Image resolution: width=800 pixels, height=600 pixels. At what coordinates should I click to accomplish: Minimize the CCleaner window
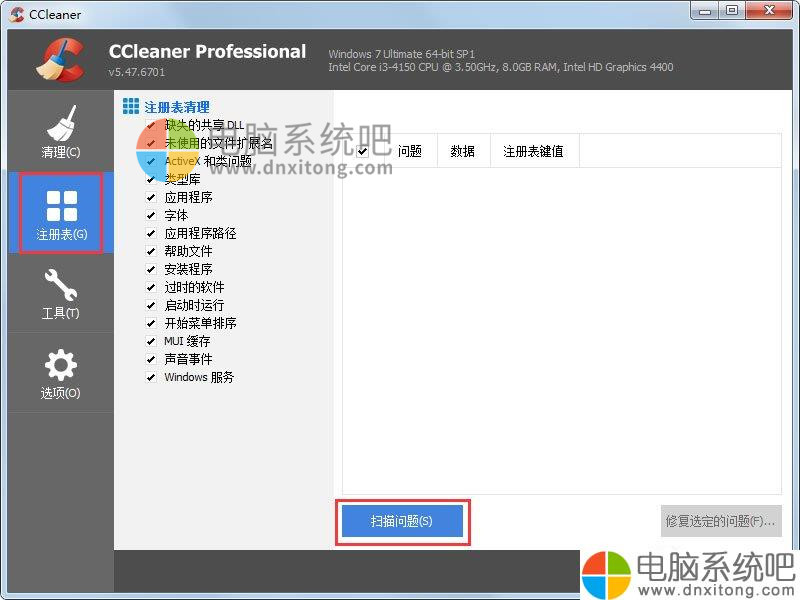(x=705, y=11)
